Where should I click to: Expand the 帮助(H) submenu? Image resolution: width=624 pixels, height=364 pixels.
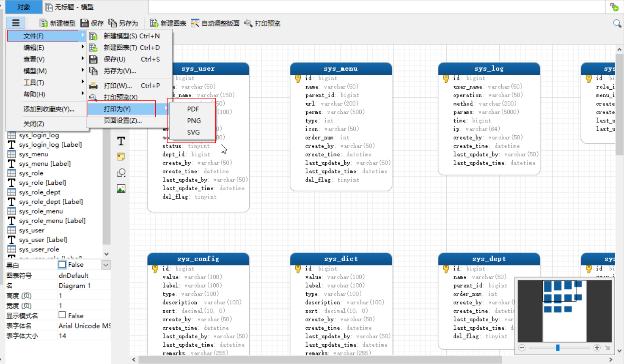coord(47,94)
